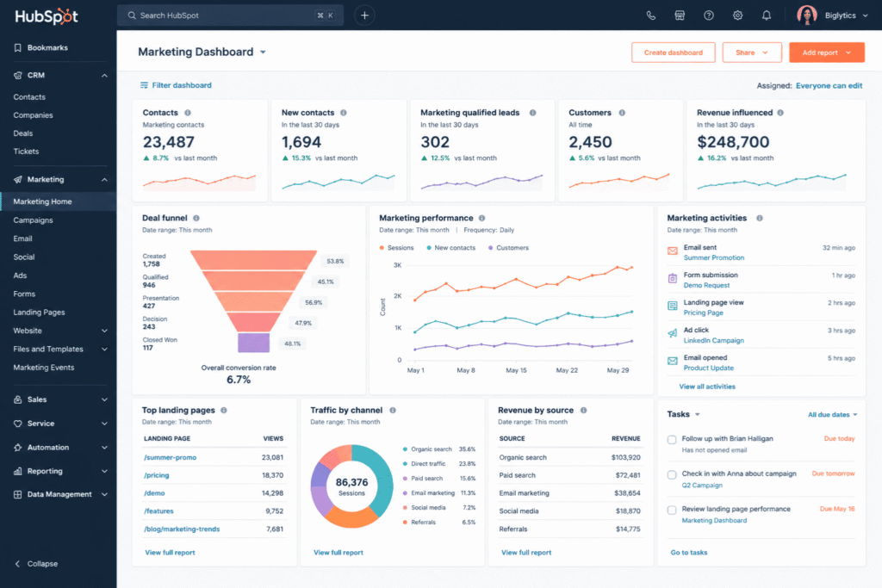Toggle Sessions series in chart legend
882x588 pixels.
[x=396, y=248]
